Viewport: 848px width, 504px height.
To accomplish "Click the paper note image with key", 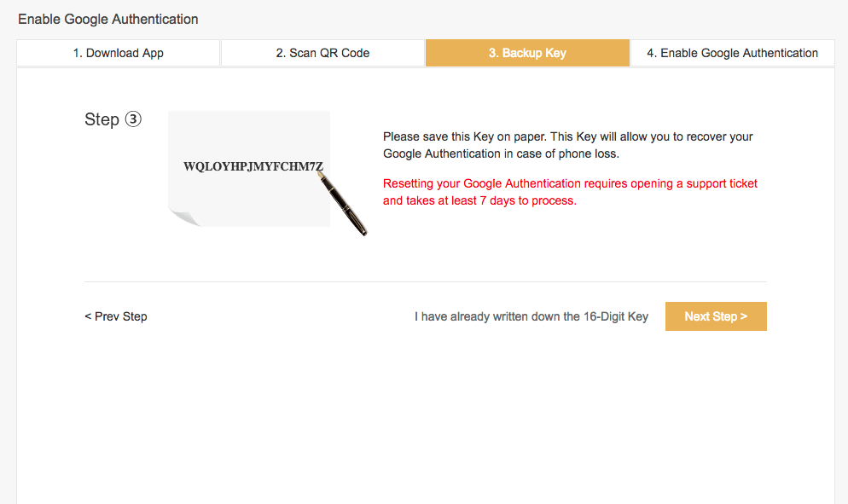I will click(x=249, y=169).
